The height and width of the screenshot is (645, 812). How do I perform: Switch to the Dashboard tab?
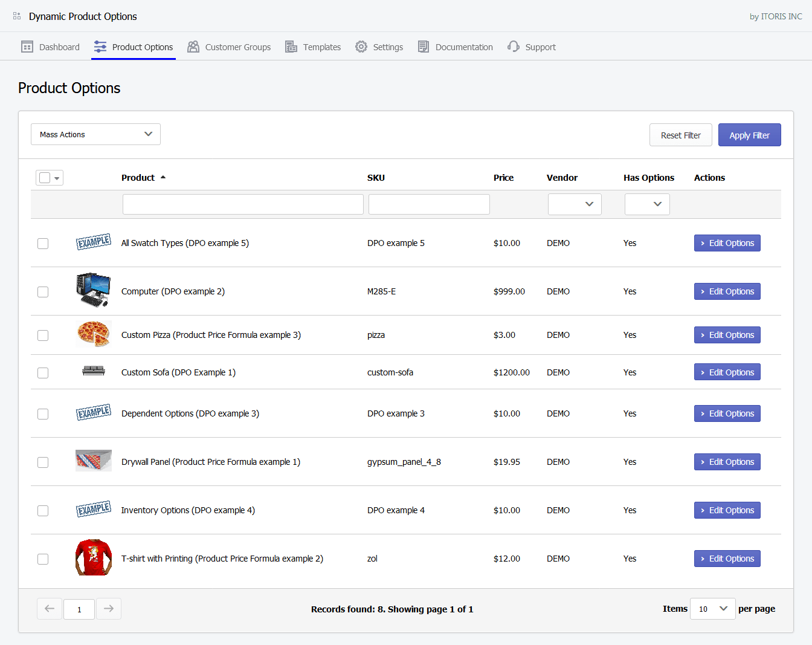51,47
